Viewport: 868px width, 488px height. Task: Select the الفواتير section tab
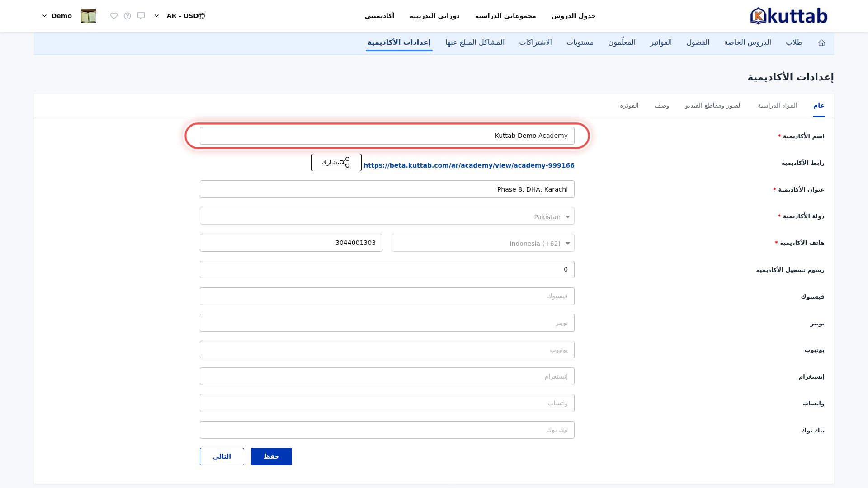click(x=661, y=42)
